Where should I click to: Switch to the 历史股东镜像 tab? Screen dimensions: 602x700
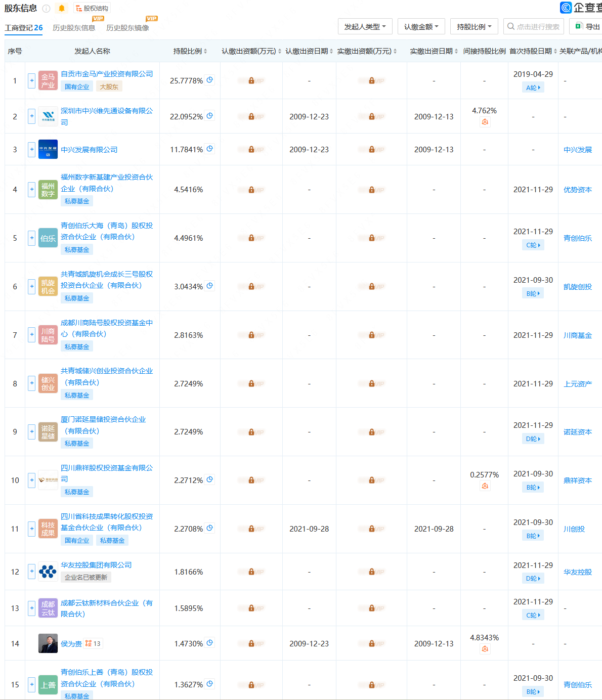pyautogui.click(x=127, y=28)
